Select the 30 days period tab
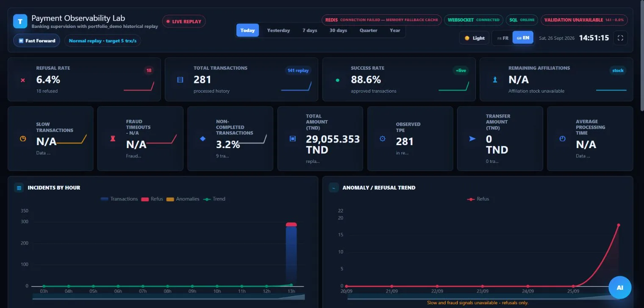The image size is (644, 308). 338,30
